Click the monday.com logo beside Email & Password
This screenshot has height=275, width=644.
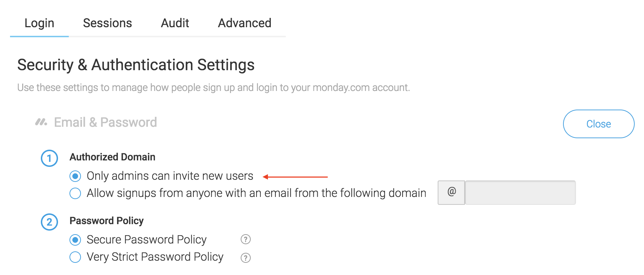tap(41, 122)
